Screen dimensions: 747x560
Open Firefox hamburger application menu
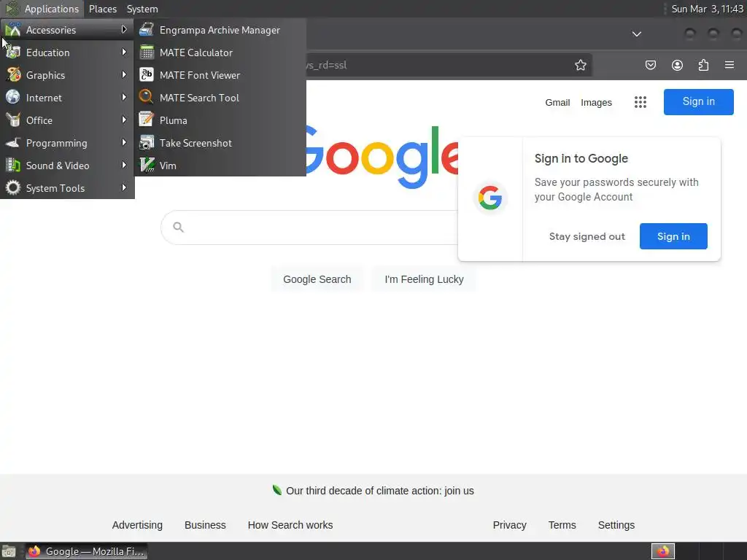[729, 65]
